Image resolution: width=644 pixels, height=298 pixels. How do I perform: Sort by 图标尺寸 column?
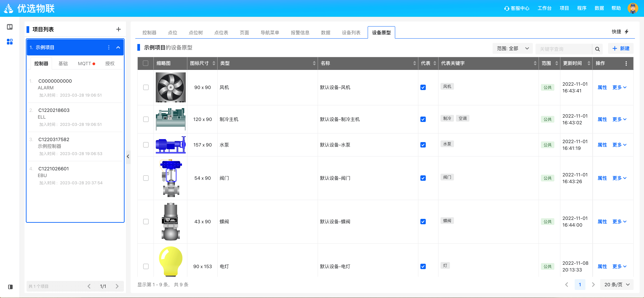coord(214,63)
